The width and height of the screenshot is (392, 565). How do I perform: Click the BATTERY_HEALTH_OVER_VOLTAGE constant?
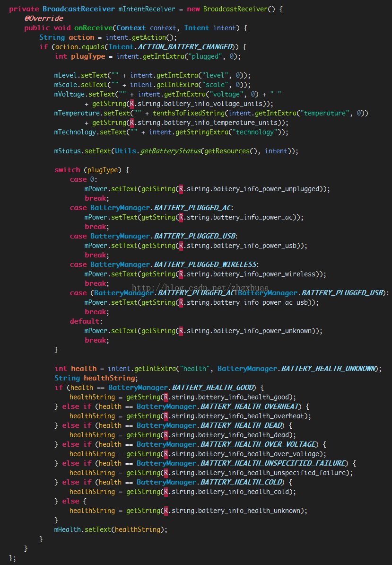(x=259, y=444)
